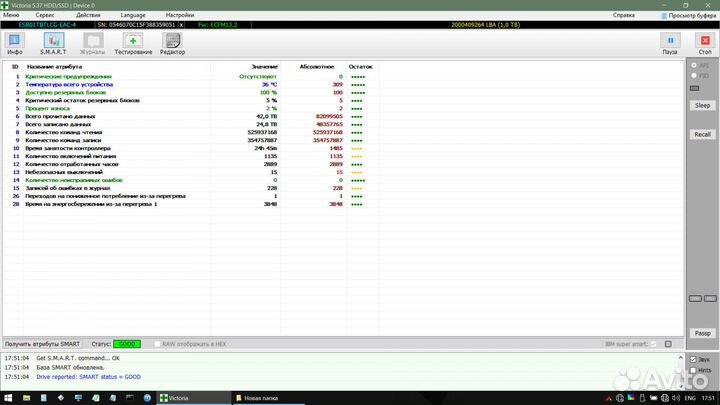Viewport: 720px width, 405px height.
Task: Open the Тестирование surface test section
Action: pos(133,43)
